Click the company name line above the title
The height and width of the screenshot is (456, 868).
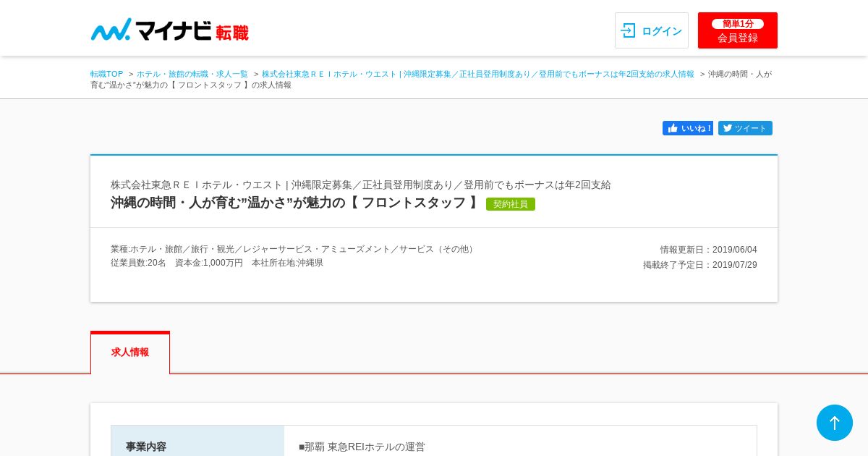(361, 185)
